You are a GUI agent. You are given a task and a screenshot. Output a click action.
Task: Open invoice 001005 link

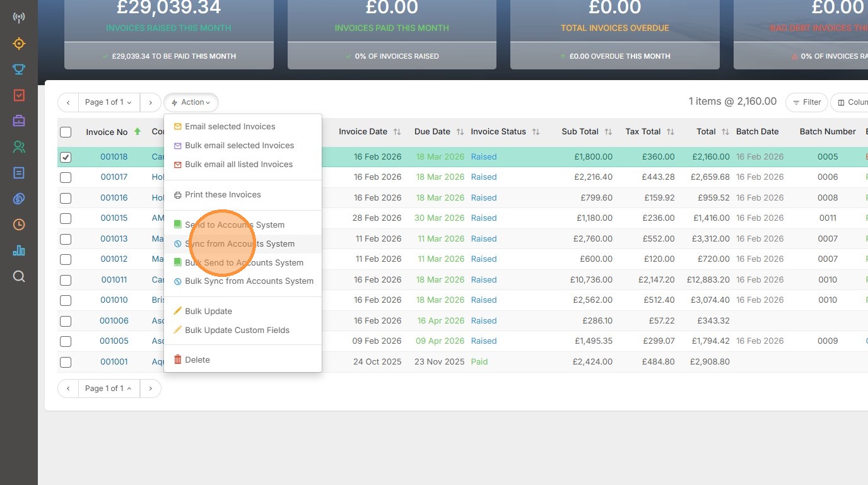[114, 341]
